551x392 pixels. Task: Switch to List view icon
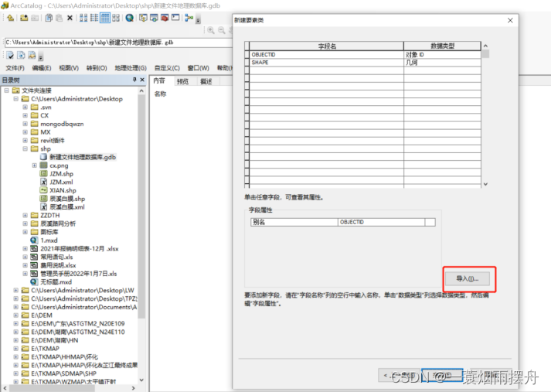tap(94, 18)
